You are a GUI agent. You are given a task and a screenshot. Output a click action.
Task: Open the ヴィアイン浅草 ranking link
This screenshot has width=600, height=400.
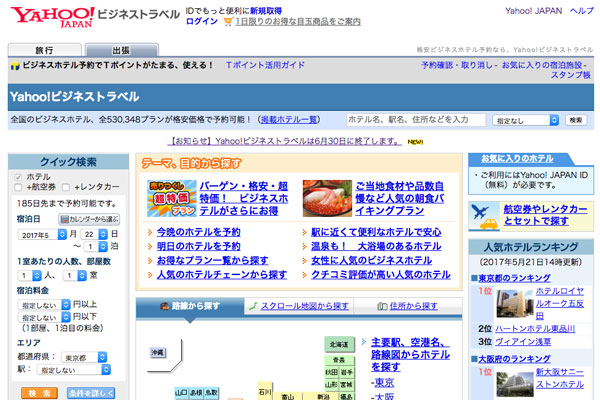coord(523,341)
